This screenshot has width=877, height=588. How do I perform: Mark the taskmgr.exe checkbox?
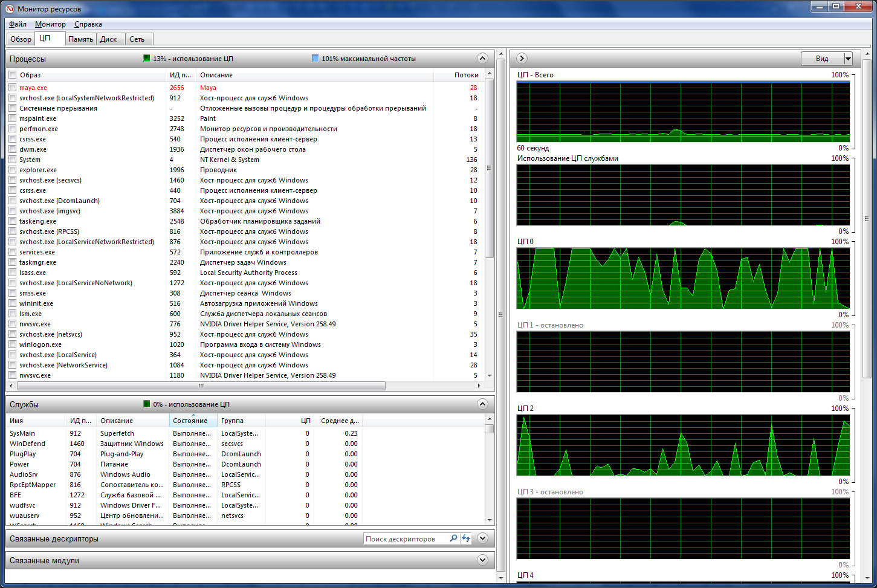coord(13,262)
